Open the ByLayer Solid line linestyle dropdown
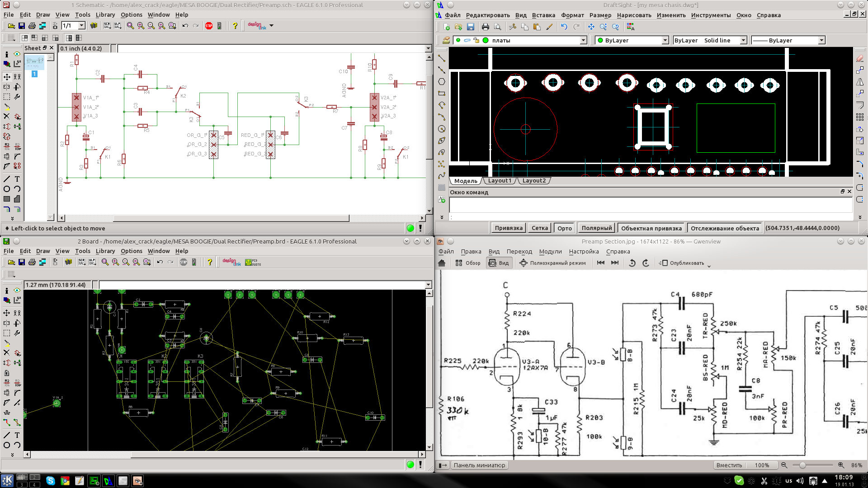 point(743,40)
